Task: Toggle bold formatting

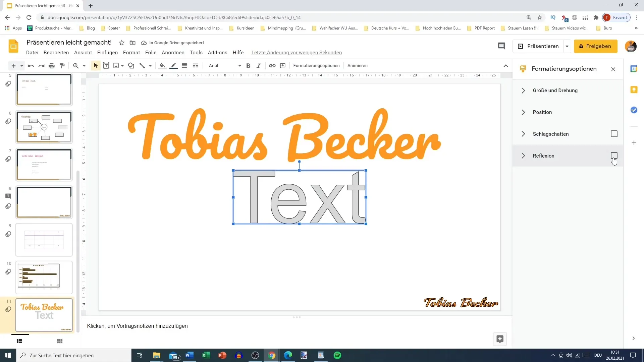Action: [x=248, y=66]
